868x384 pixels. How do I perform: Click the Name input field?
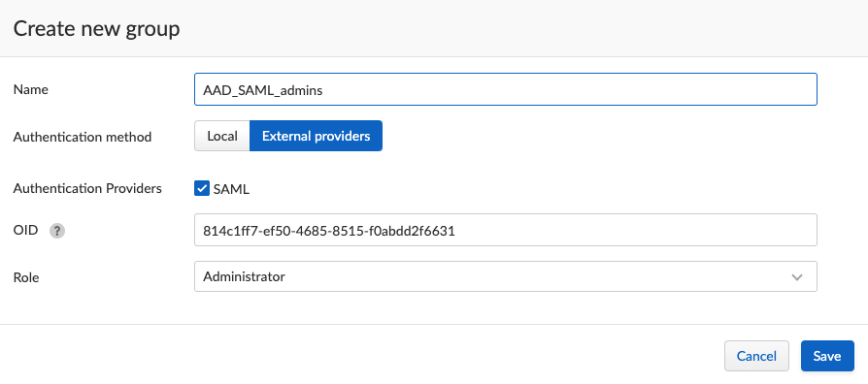(506, 89)
